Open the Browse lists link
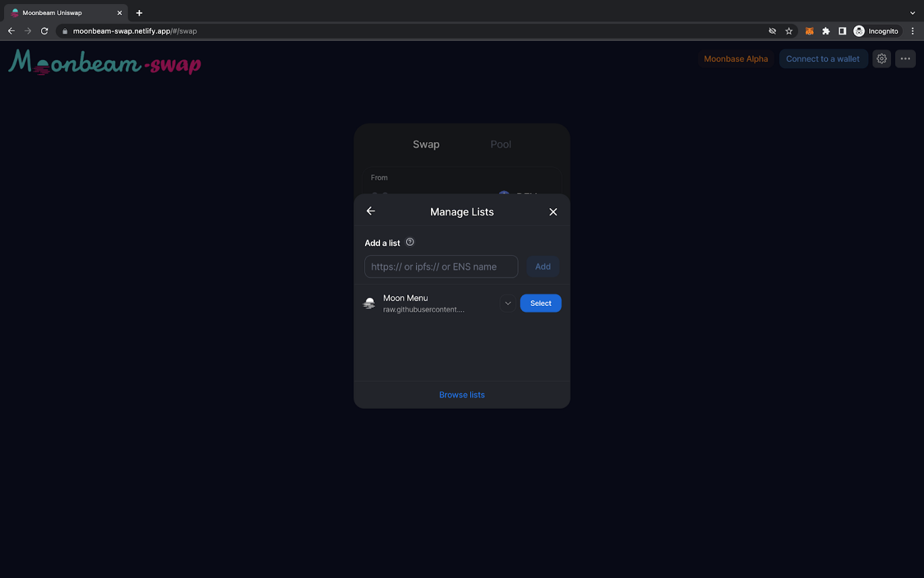The height and width of the screenshot is (578, 924). [462, 395]
